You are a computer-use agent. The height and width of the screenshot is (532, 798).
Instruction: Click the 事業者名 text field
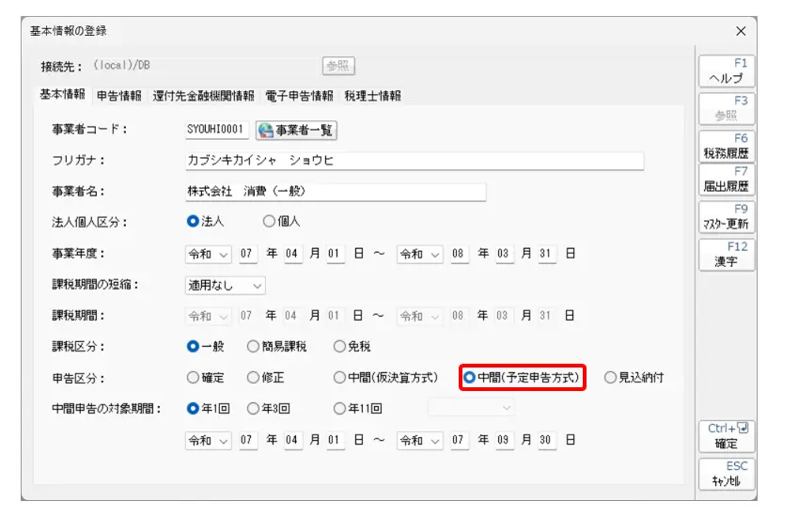(x=335, y=192)
